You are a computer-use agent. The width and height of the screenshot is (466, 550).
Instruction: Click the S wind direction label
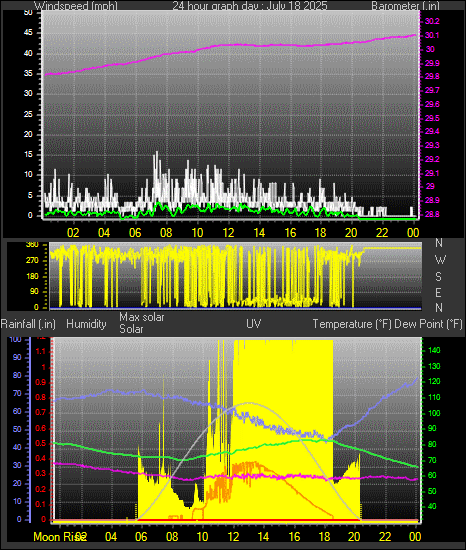(x=438, y=277)
